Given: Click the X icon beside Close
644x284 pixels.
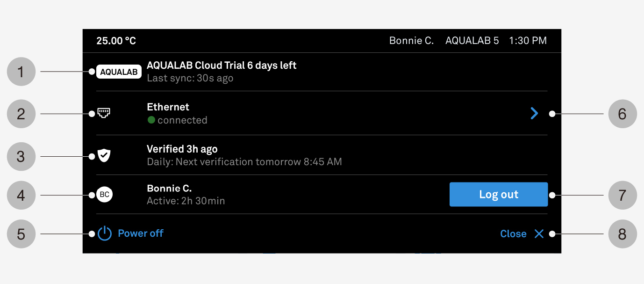Looking at the screenshot, I should click(539, 234).
